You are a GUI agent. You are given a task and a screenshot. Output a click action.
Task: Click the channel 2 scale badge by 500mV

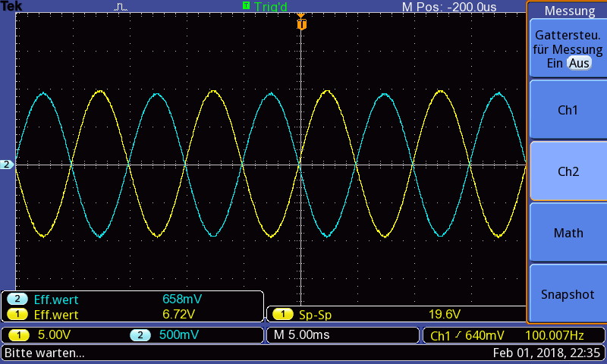point(140,334)
